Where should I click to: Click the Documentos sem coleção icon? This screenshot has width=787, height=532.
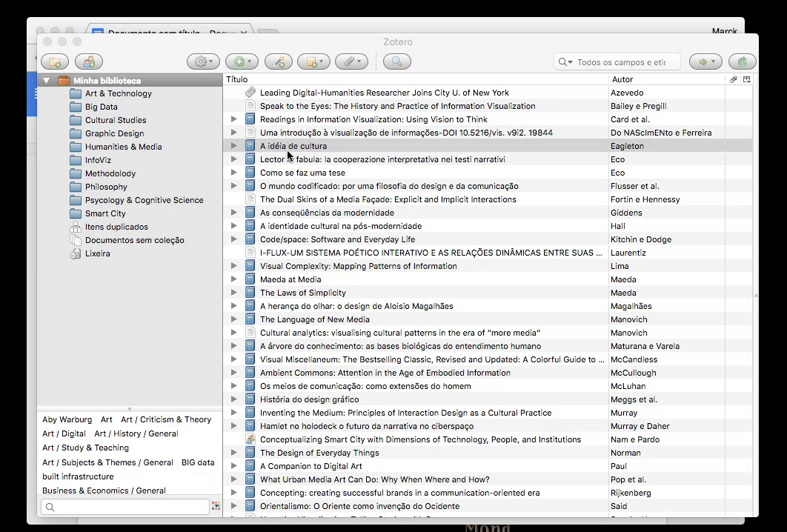tap(76, 240)
